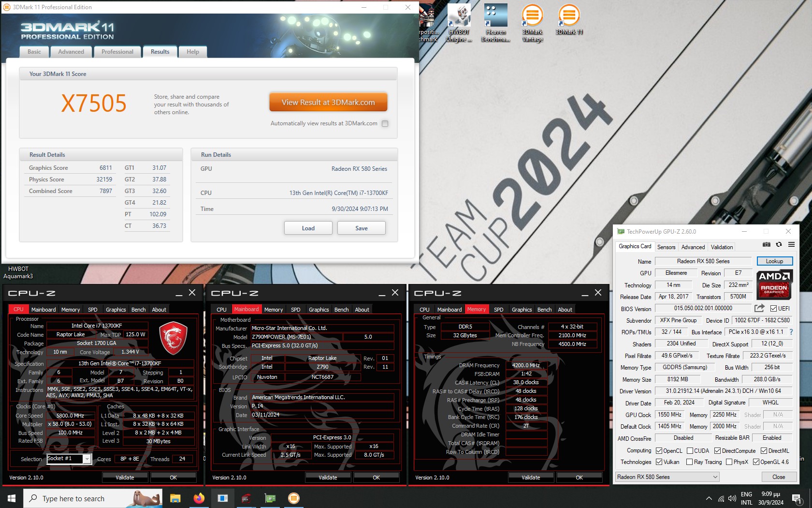812x508 pixels.
Task: Toggle the Ray Tracing checkbox
Action: [690, 462]
